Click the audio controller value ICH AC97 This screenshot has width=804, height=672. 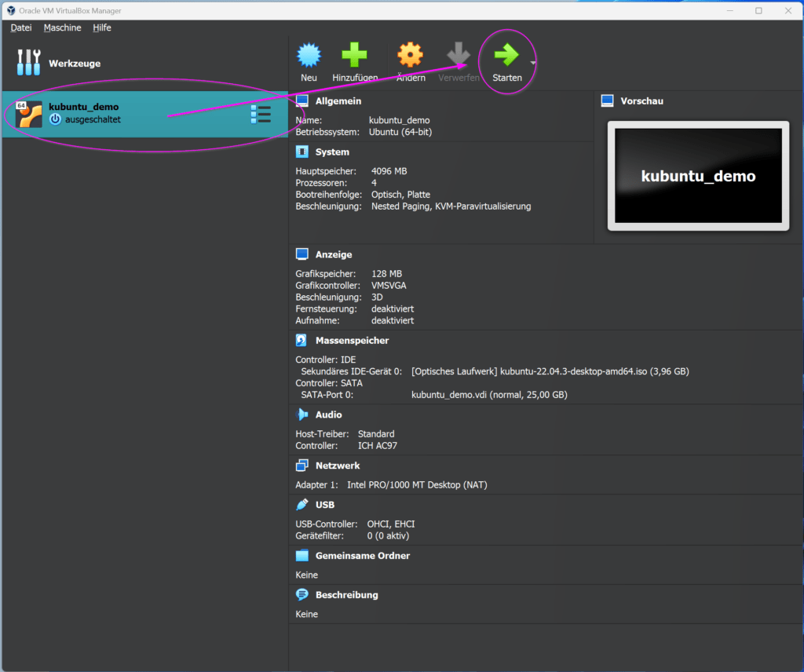pyautogui.click(x=378, y=446)
